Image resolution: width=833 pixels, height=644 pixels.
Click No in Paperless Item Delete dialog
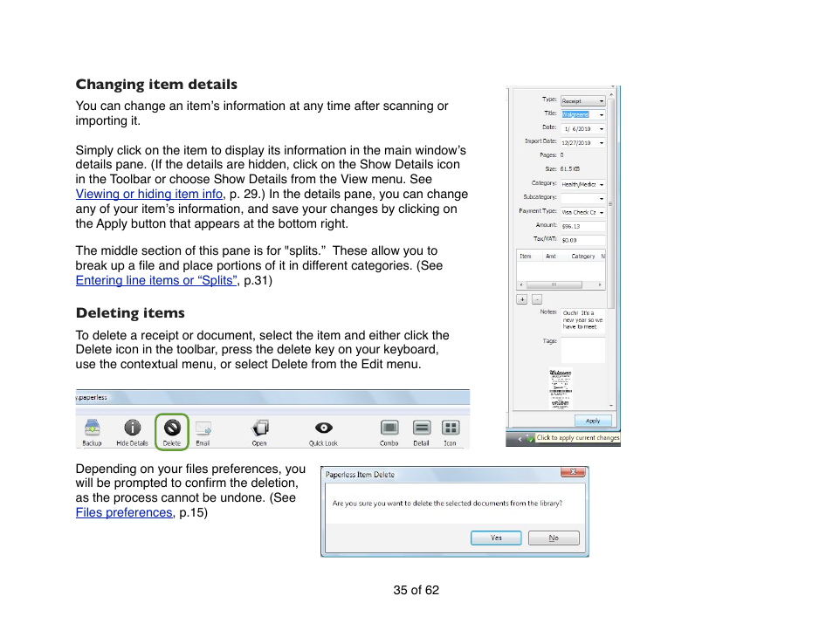pos(554,538)
